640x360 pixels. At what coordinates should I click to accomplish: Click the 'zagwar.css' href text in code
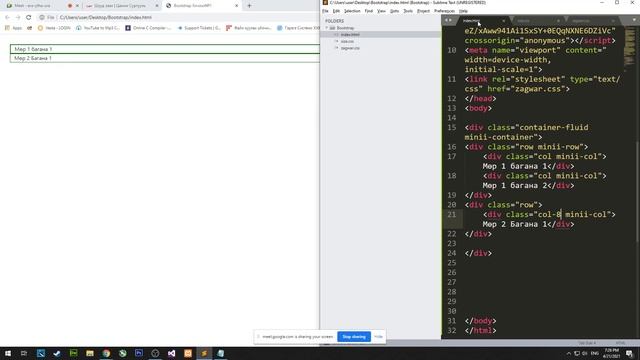(x=538, y=89)
